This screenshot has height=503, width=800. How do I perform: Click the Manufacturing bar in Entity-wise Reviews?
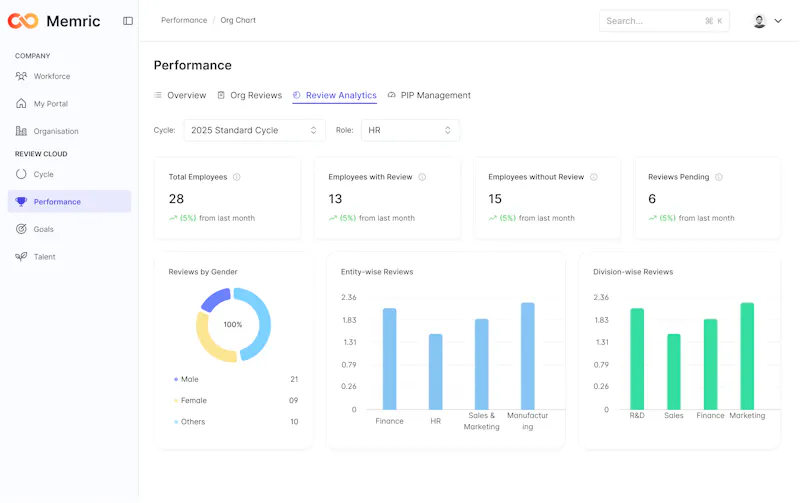click(528, 356)
